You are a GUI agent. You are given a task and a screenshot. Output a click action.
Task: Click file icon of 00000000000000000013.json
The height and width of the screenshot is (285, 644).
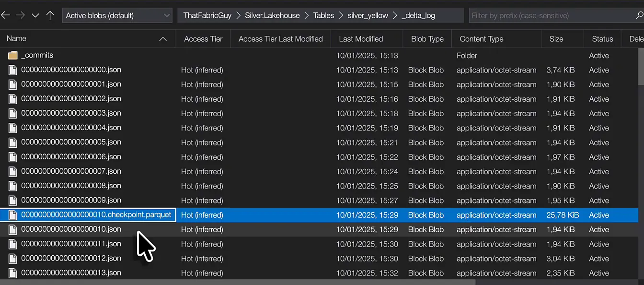[x=12, y=273]
